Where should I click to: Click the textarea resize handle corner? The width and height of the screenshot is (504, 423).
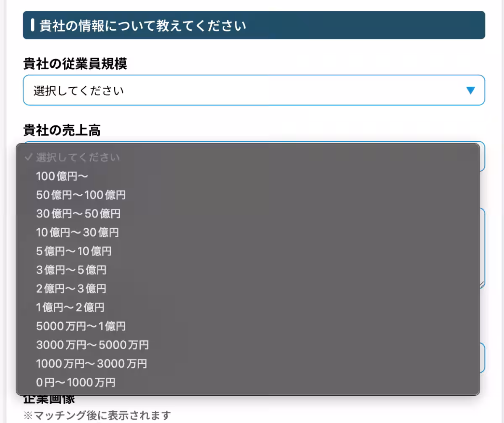coord(482,285)
